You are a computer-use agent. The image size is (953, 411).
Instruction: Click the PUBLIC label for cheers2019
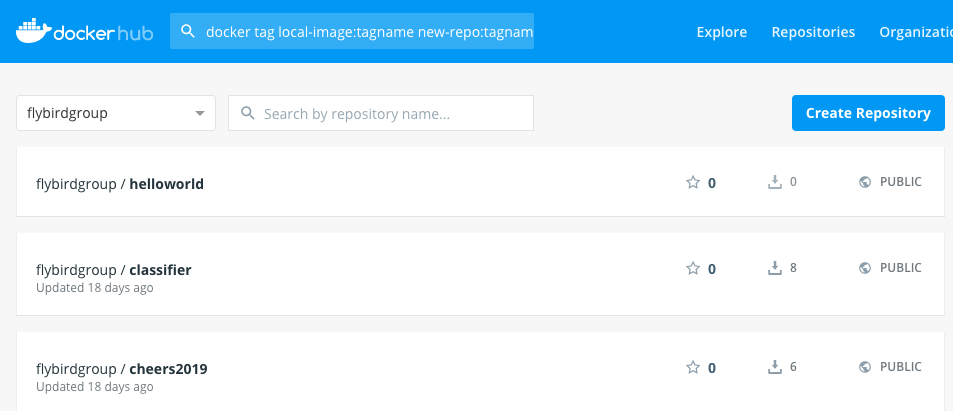(901, 367)
